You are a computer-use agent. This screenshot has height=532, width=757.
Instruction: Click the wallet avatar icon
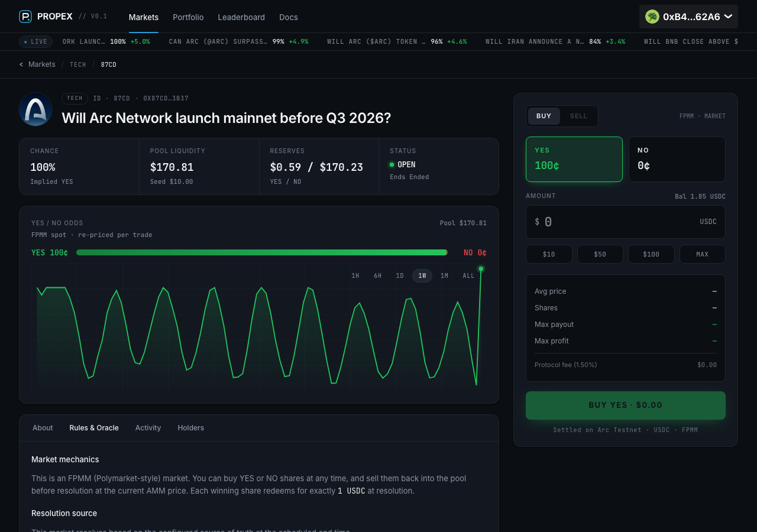pyautogui.click(x=652, y=17)
